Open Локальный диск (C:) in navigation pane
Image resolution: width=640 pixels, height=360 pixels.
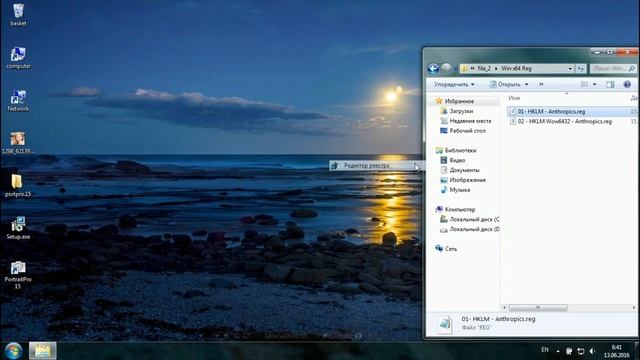[474, 219]
